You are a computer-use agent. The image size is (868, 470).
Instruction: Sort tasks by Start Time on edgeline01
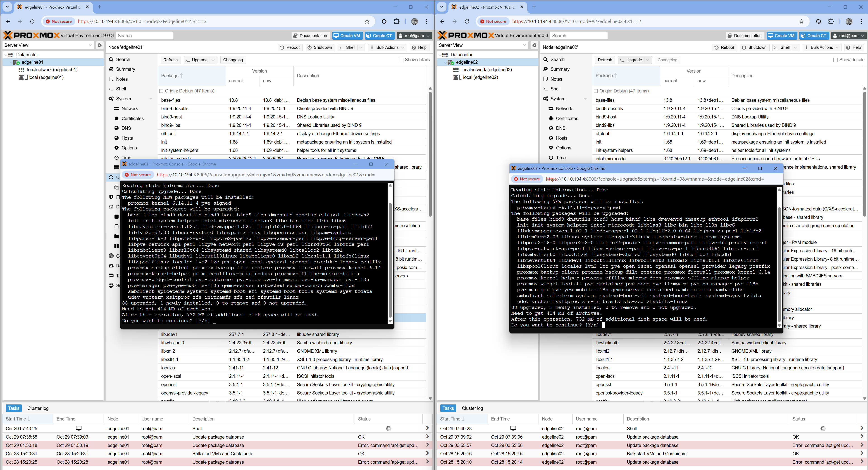[28, 419]
